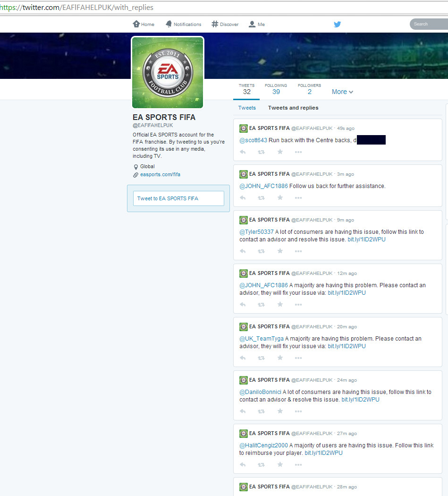The image size is (448, 496).
Task: Retweet the @scott643 tweet
Action: pos(261,152)
